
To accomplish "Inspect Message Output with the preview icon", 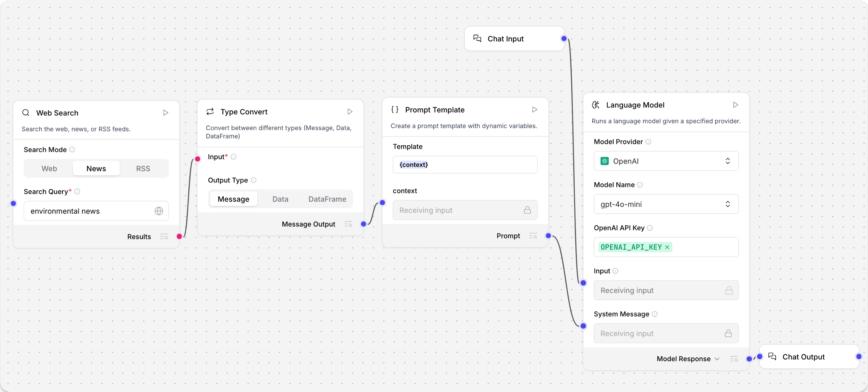I will click(x=348, y=224).
